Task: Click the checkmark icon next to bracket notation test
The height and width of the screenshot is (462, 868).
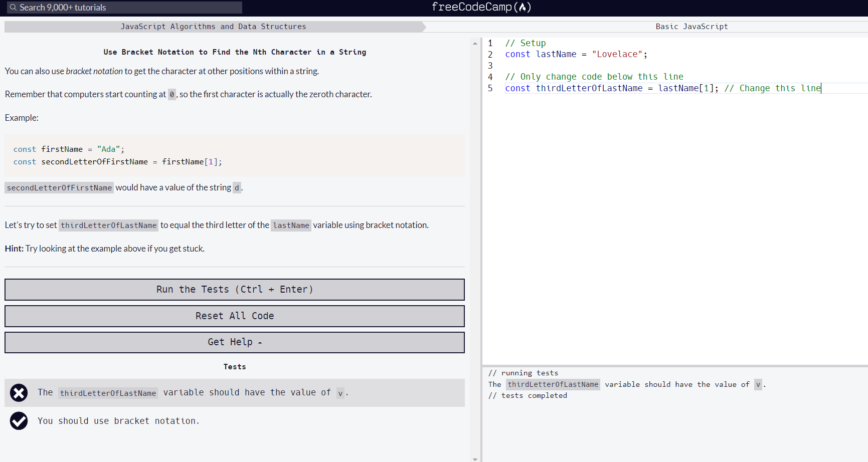Action: [19, 421]
